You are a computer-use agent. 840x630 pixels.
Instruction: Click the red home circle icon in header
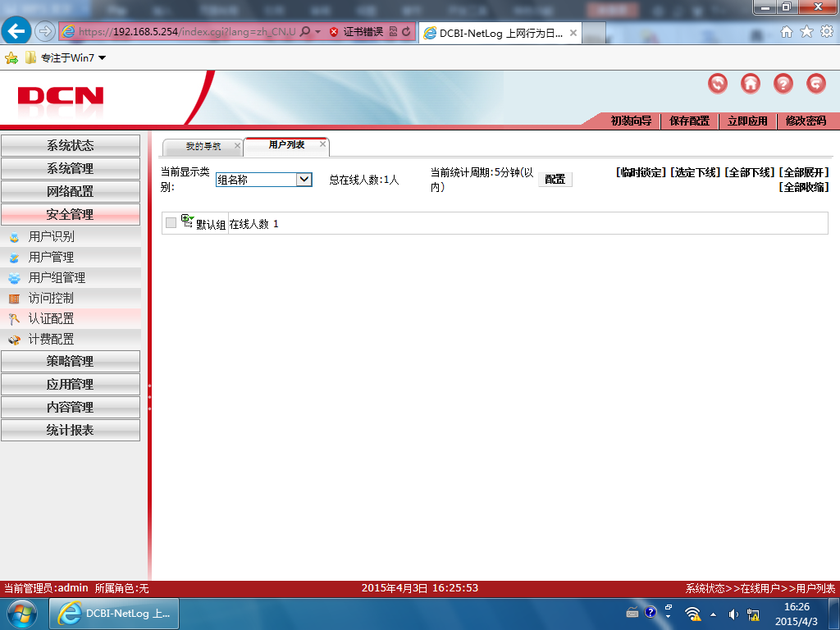[x=750, y=84]
